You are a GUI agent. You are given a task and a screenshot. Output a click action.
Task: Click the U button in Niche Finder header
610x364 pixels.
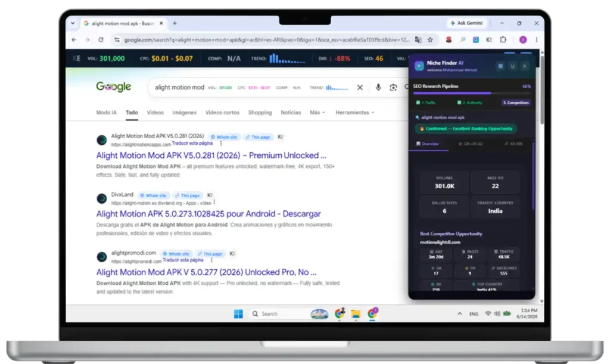coord(513,66)
